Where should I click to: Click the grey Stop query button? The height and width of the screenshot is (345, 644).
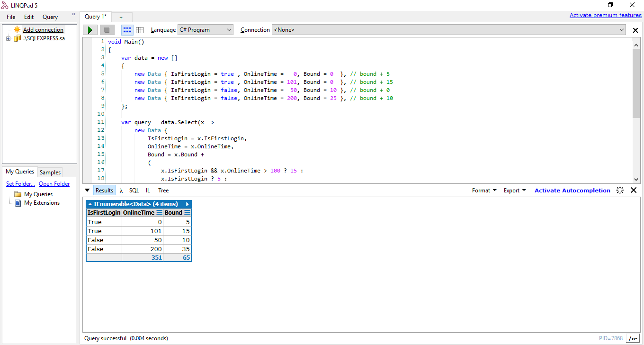[x=107, y=30]
